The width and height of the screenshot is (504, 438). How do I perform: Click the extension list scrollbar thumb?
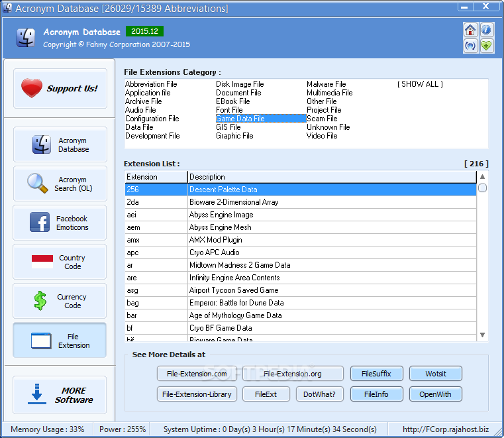click(482, 188)
